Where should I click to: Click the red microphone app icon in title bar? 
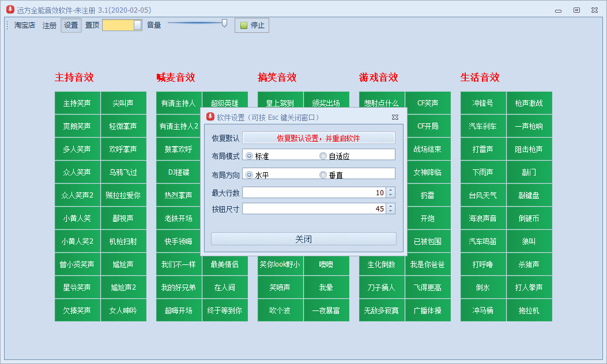click(10, 10)
